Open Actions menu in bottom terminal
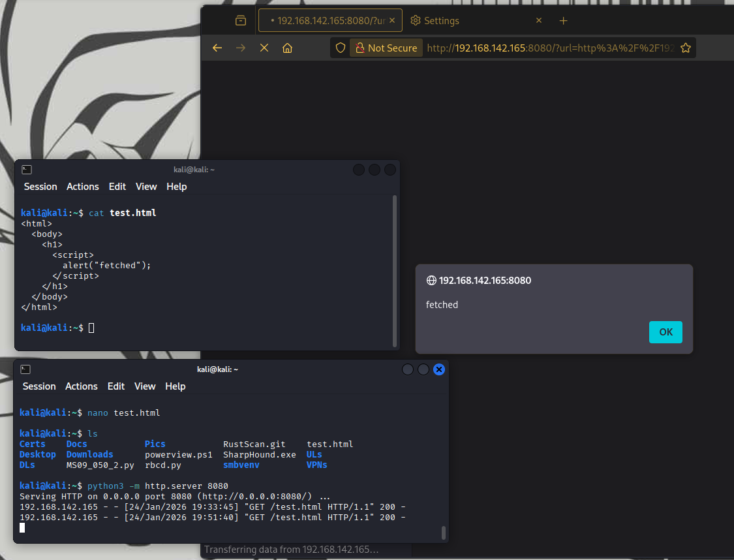The height and width of the screenshot is (560, 734). click(x=82, y=386)
